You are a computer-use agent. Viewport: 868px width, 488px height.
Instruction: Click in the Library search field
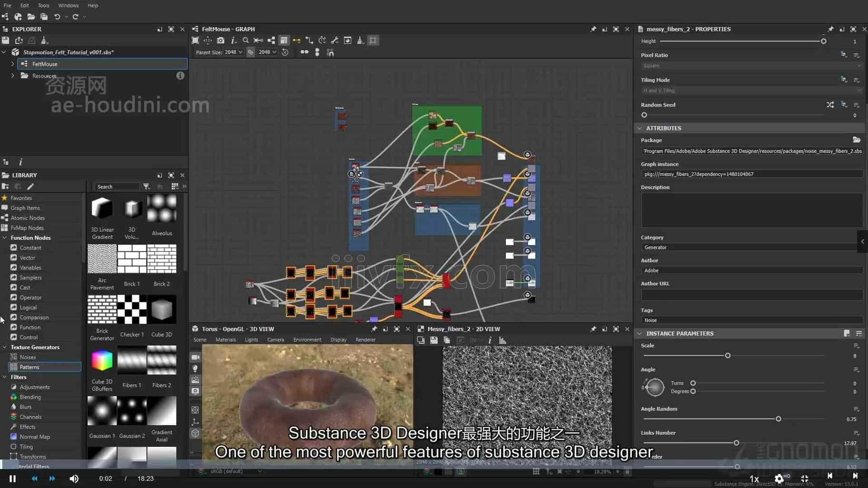(117, 187)
